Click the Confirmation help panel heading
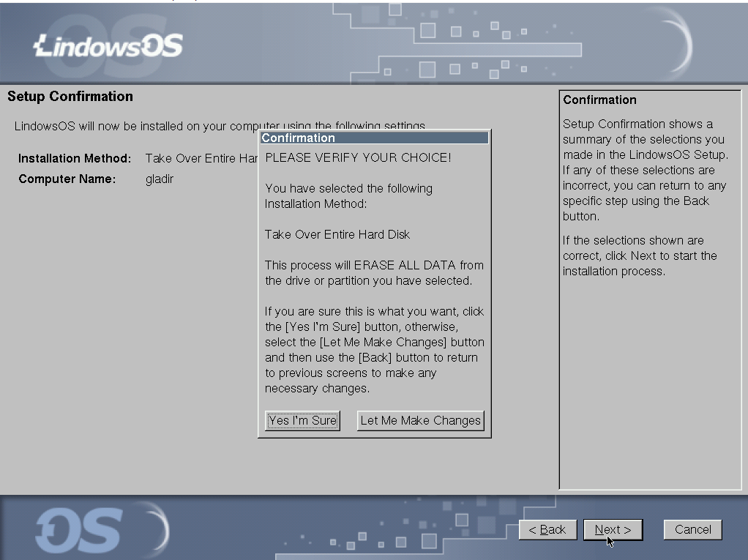 (599, 100)
